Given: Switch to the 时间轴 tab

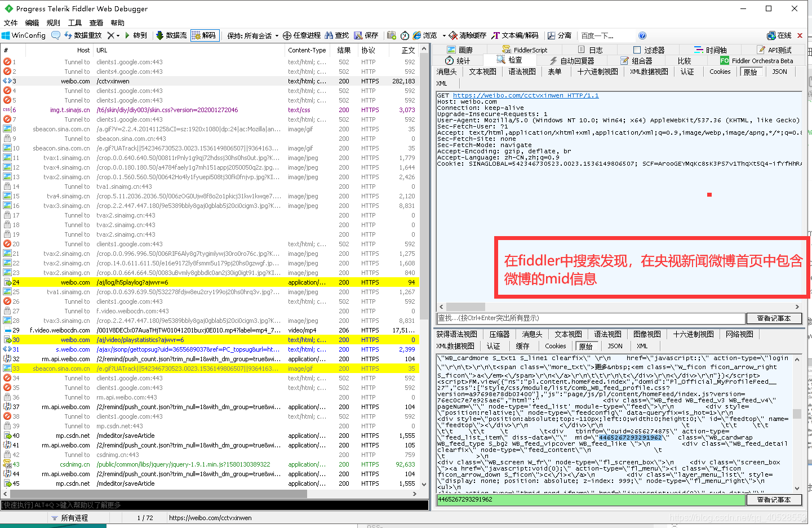Looking at the screenshot, I should 711,50.
